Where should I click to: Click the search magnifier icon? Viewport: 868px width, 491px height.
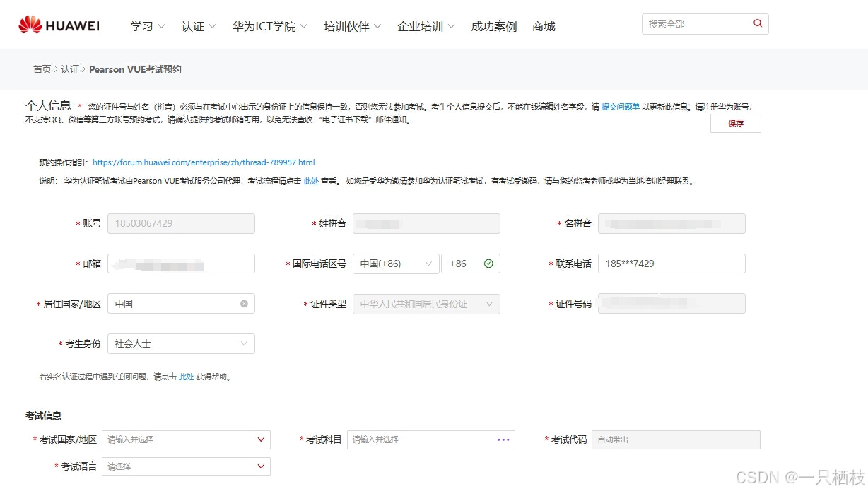758,23
